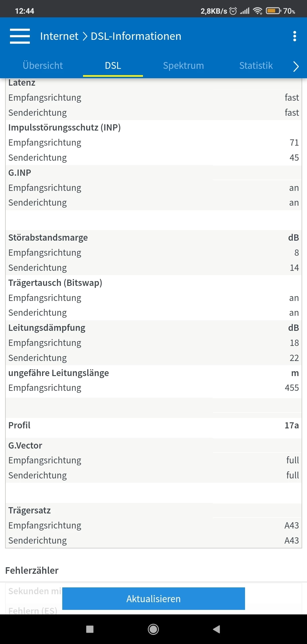Tap the Fehlerzähler section heading
The image size is (307, 644).
tap(32, 570)
